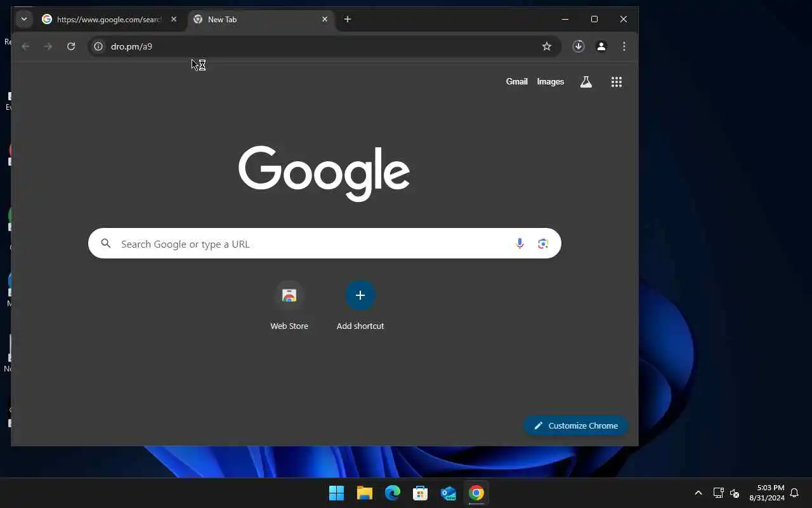Open the muted volume tray icon
This screenshot has width=812, height=508.
[735, 493]
